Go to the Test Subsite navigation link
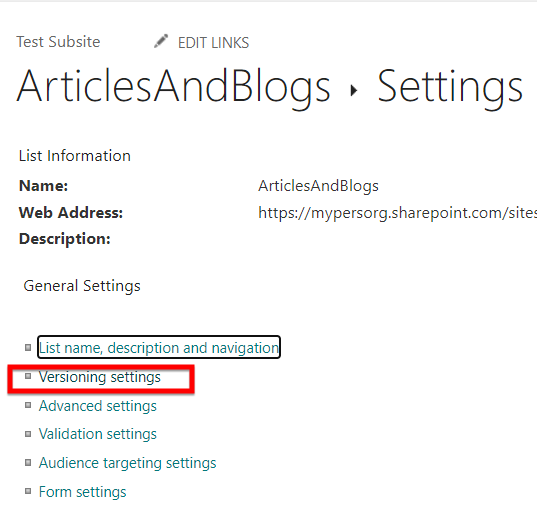 point(58,42)
